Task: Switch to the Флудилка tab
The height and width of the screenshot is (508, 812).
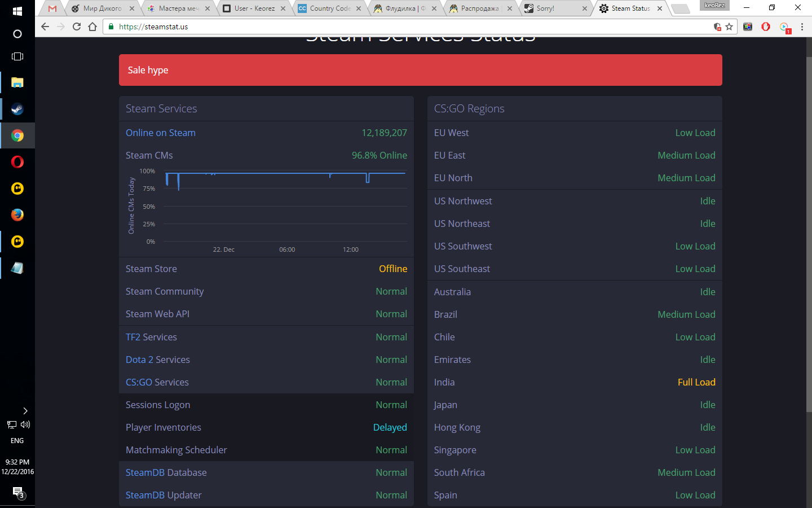Action: pyautogui.click(x=405, y=8)
